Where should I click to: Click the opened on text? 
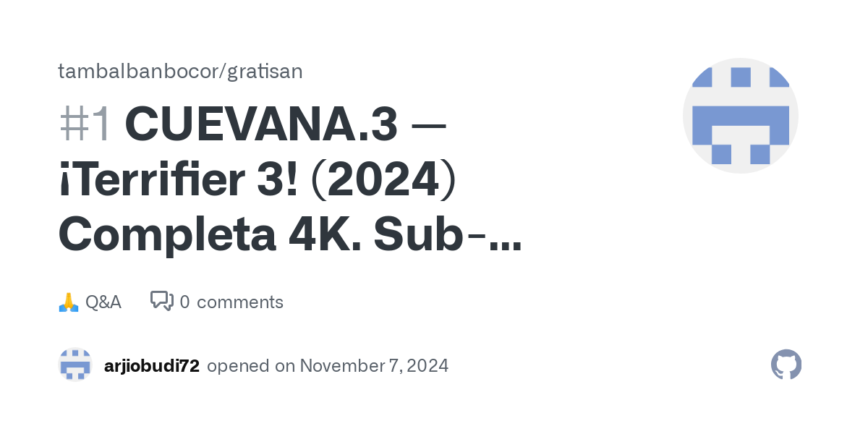coord(251,366)
